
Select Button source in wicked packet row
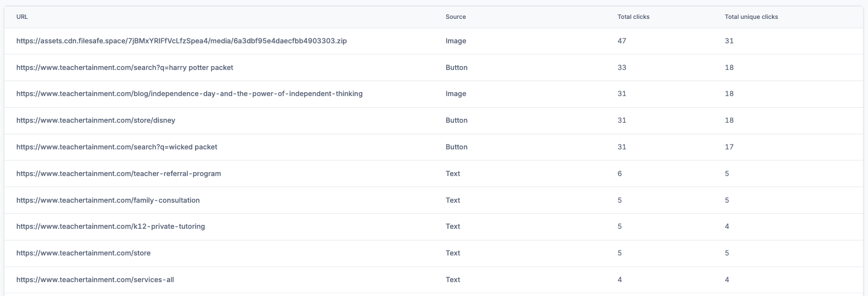[456, 147]
